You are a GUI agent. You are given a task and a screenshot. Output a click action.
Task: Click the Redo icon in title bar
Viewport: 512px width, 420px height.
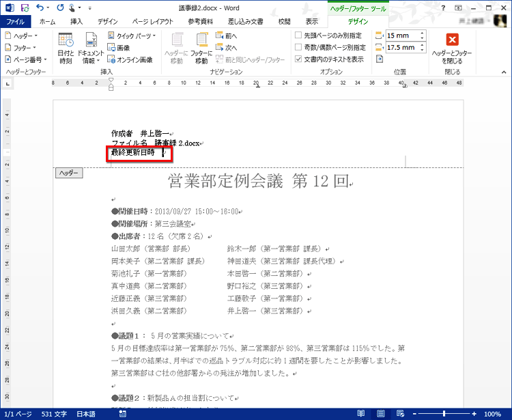tap(60, 8)
